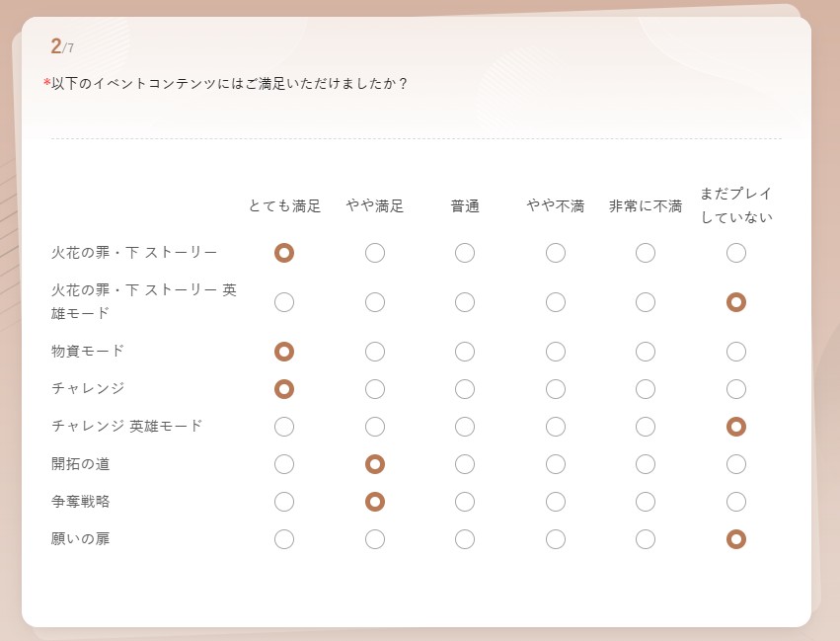Mark 物資モード as まだプレイしていない
Viewport: 840px width, 641px height.
(735, 351)
